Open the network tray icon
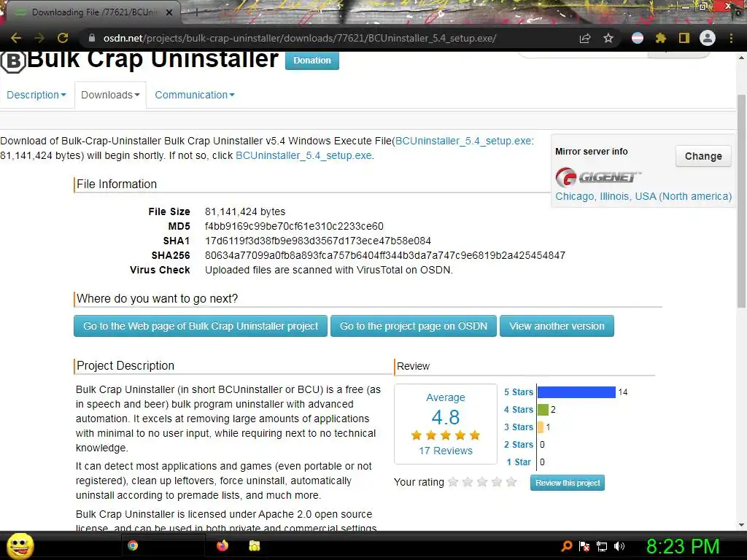Image resolution: width=747 pixels, height=560 pixels. (x=602, y=546)
